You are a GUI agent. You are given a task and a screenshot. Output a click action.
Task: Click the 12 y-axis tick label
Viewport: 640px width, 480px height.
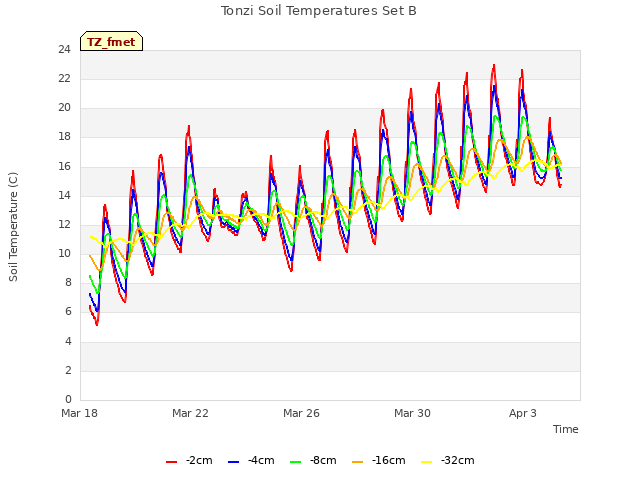[64, 224]
